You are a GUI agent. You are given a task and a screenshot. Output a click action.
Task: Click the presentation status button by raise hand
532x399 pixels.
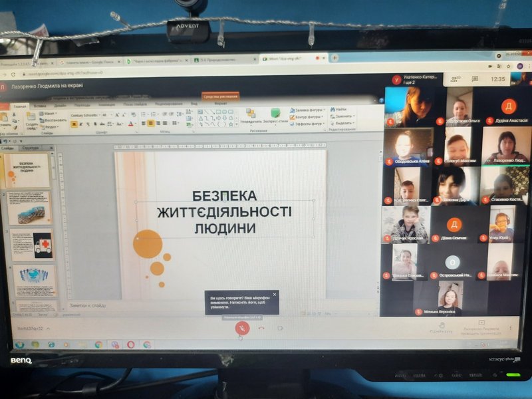(481, 328)
